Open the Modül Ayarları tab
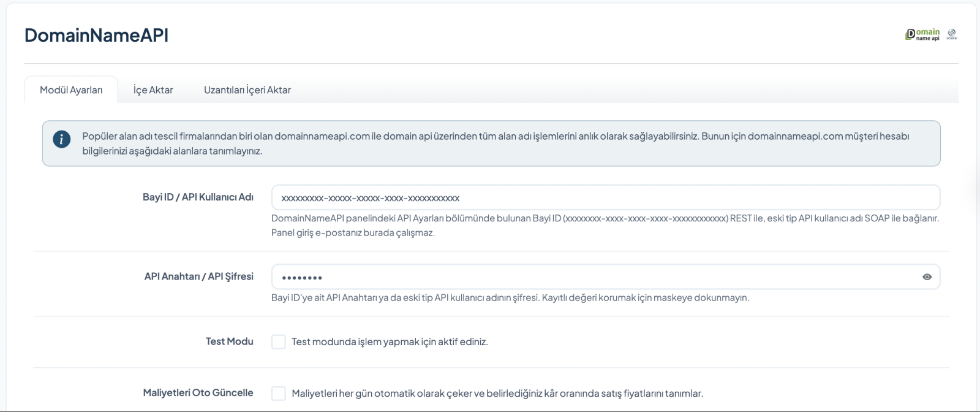Viewport: 980px width, 412px height. [71, 90]
